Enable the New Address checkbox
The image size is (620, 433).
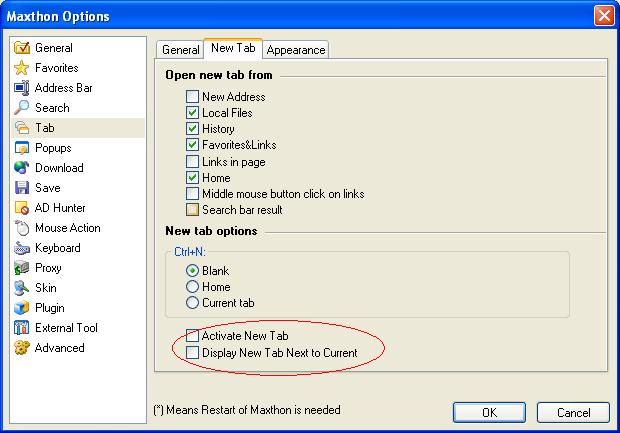tap(192, 96)
